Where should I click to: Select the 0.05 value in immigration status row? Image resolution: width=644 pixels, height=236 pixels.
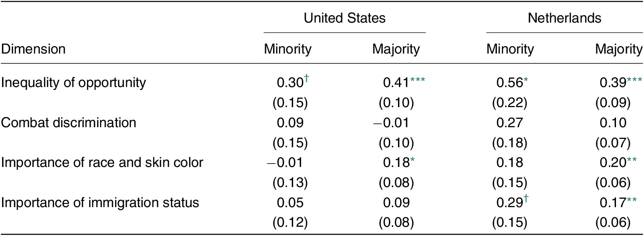click(x=289, y=204)
